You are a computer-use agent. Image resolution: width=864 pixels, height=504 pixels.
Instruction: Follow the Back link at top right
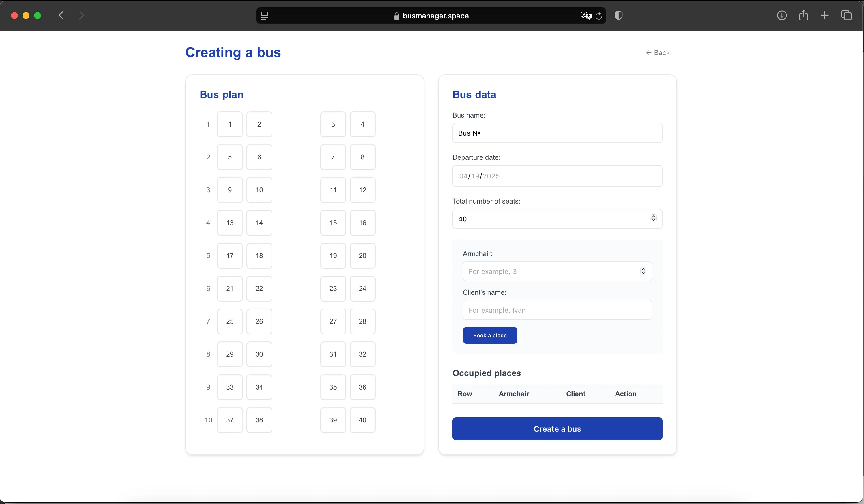click(x=658, y=52)
